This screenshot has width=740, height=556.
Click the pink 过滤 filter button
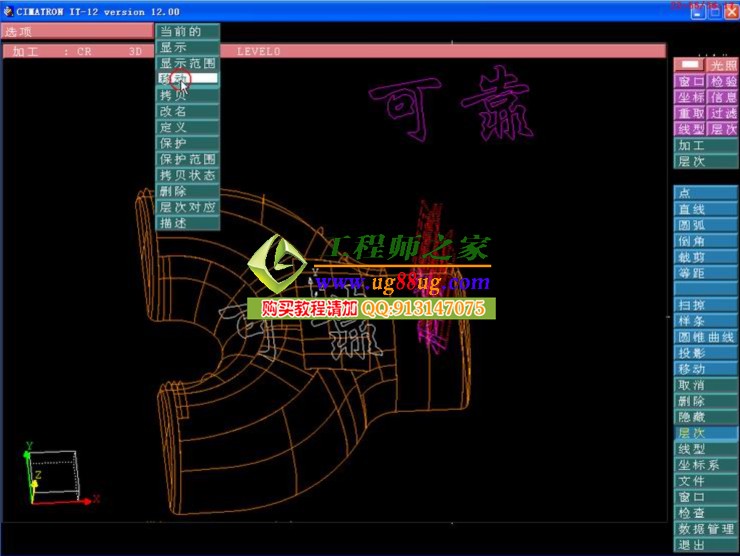pos(723,113)
